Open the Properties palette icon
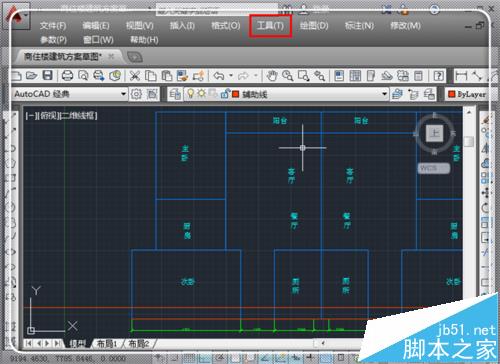This screenshot has width=500, height=364. point(339,76)
